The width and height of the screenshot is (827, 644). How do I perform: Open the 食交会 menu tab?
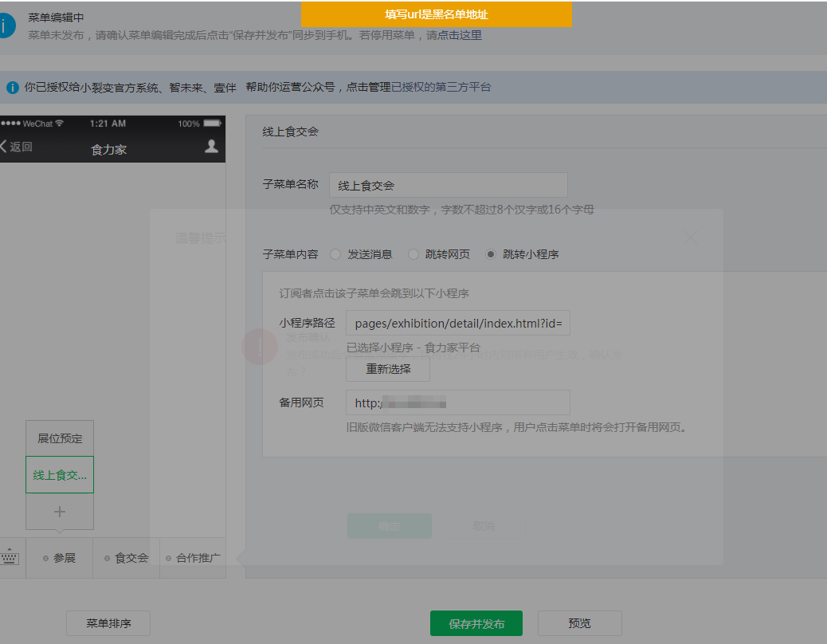pyautogui.click(x=127, y=558)
